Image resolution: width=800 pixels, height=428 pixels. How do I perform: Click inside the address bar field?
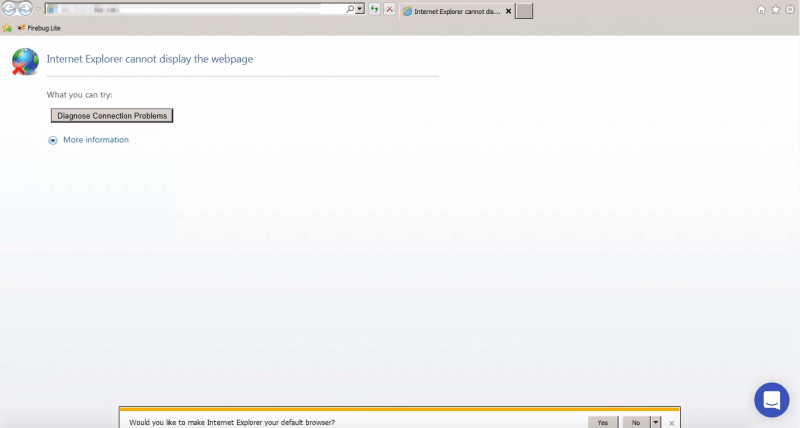point(200,9)
